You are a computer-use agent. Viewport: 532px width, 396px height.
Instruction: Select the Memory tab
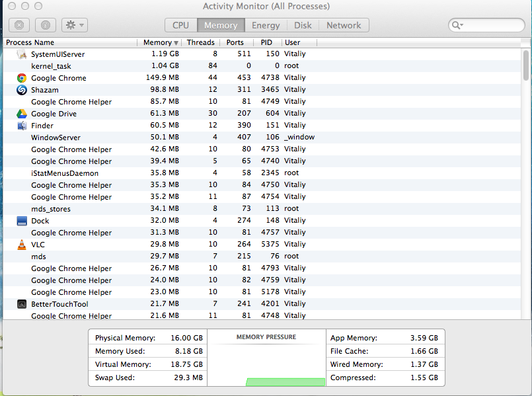point(221,25)
